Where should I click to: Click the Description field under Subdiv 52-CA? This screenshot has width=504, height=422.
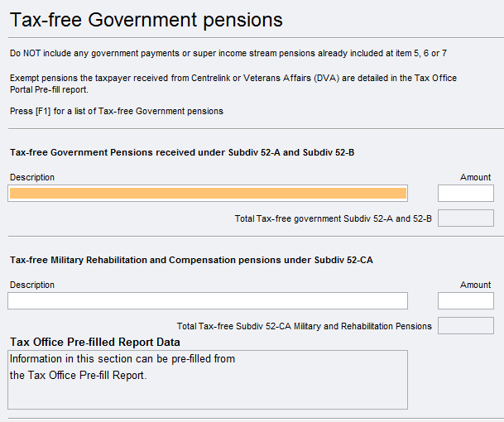pos(208,301)
